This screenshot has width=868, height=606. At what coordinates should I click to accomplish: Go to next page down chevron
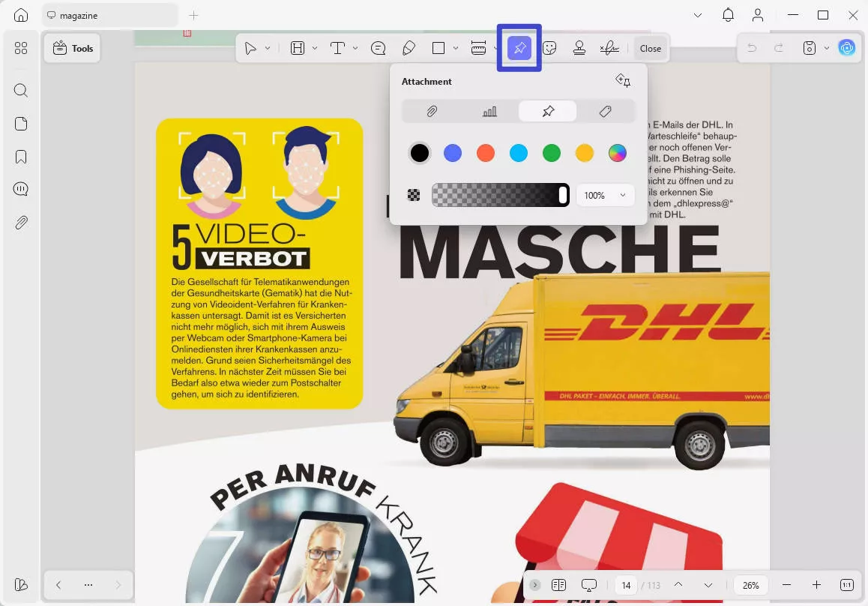(x=708, y=585)
